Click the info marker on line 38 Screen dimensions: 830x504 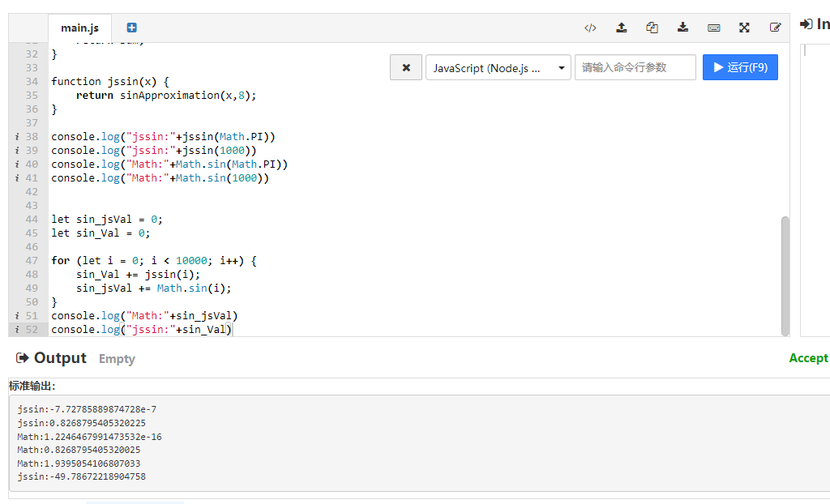click(x=17, y=137)
